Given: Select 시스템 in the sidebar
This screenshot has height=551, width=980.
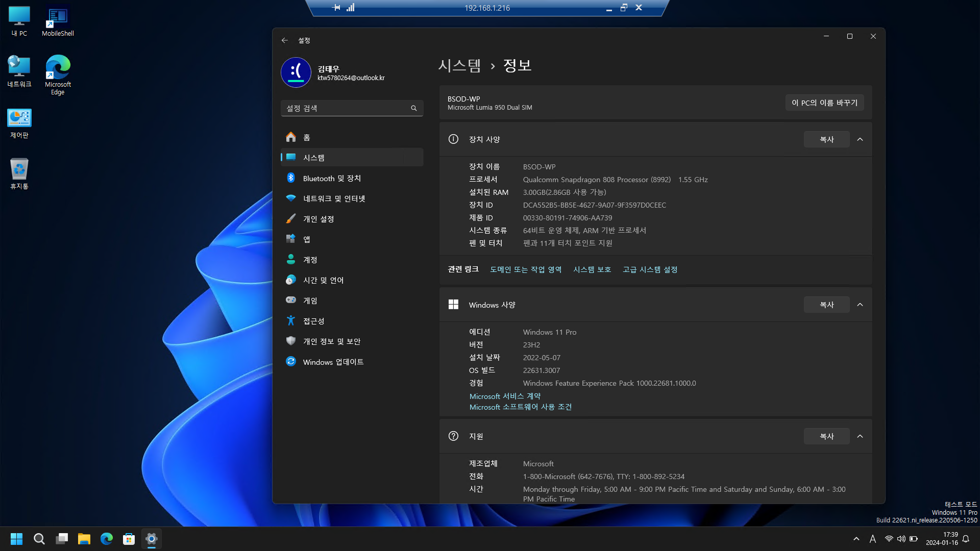Looking at the screenshot, I should pyautogui.click(x=352, y=158).
